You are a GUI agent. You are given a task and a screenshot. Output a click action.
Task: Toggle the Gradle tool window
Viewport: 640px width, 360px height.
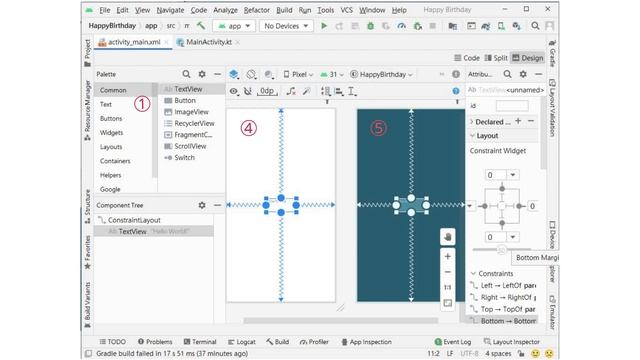point(552,53)
